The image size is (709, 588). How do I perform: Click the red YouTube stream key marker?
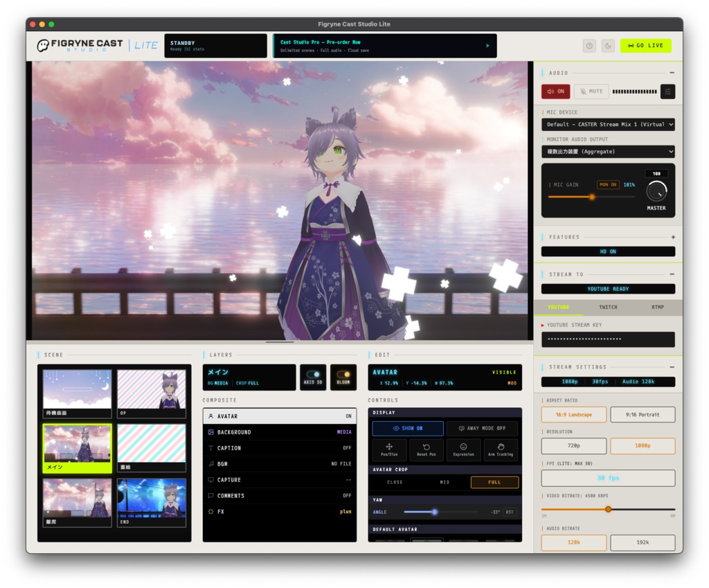543,326
